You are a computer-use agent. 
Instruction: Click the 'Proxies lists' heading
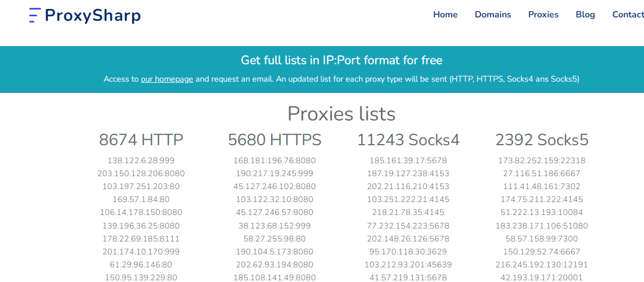pyautogui.click(x=341, y=114)
